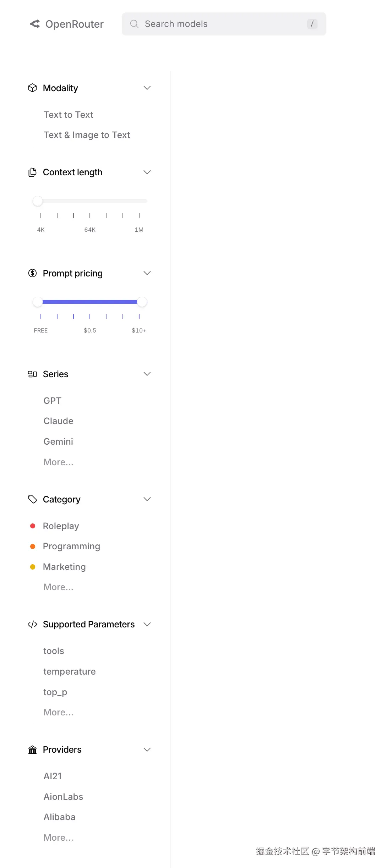Click the Supported Parameters code icon

point(32,624)
